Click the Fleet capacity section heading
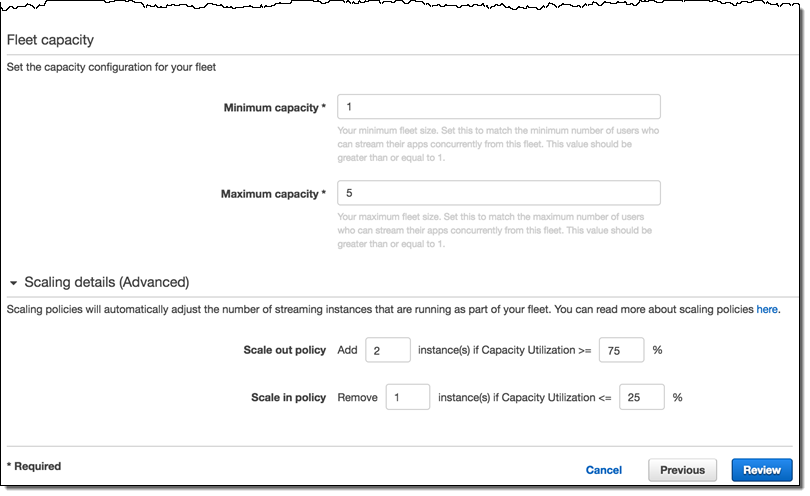The image size is (810, 496). 51,40
